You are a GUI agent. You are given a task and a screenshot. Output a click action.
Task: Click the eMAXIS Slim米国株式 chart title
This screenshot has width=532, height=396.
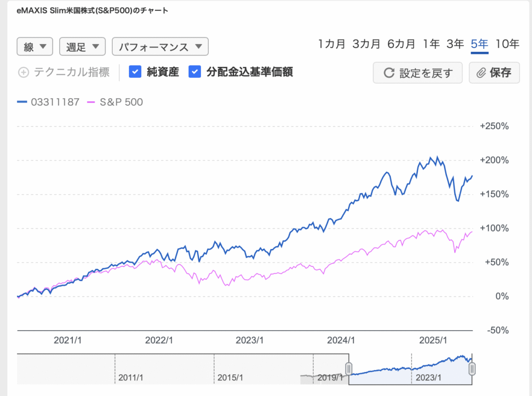tap(92, 10)
